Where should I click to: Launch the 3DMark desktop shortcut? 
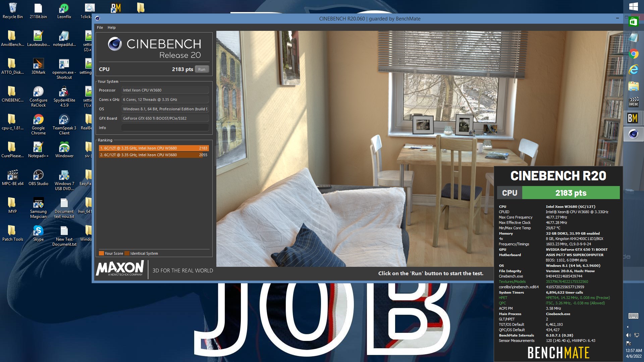pos(38,66)
